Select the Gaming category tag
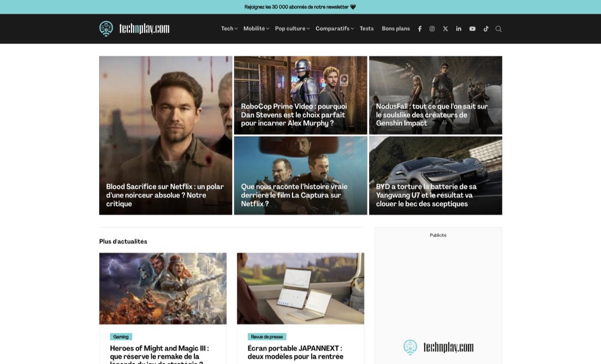This screenshot has width=601, height=364. pyautogui.click(x=121, y=337)
